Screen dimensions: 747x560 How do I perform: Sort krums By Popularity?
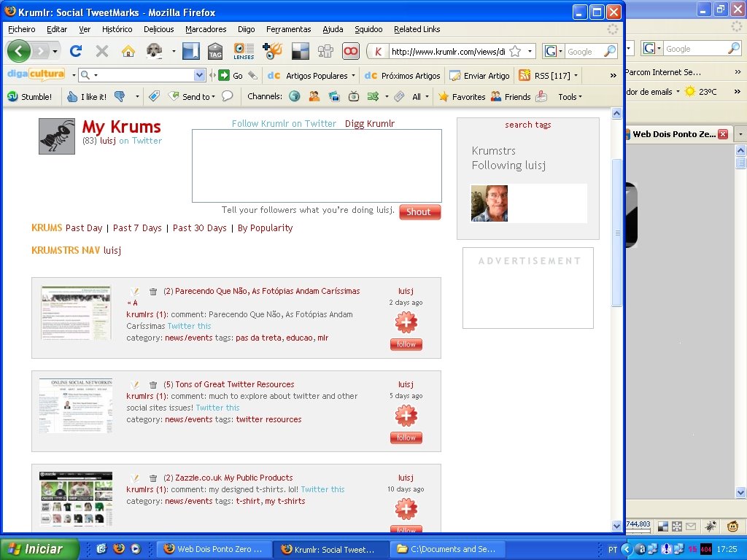[x=266, y=228]
